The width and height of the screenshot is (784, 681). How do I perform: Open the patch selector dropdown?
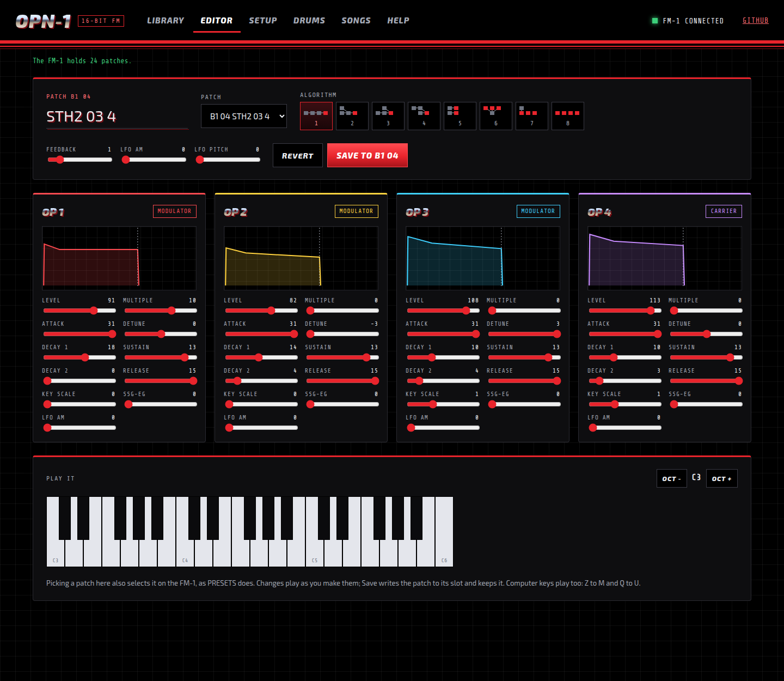point(244,116)
